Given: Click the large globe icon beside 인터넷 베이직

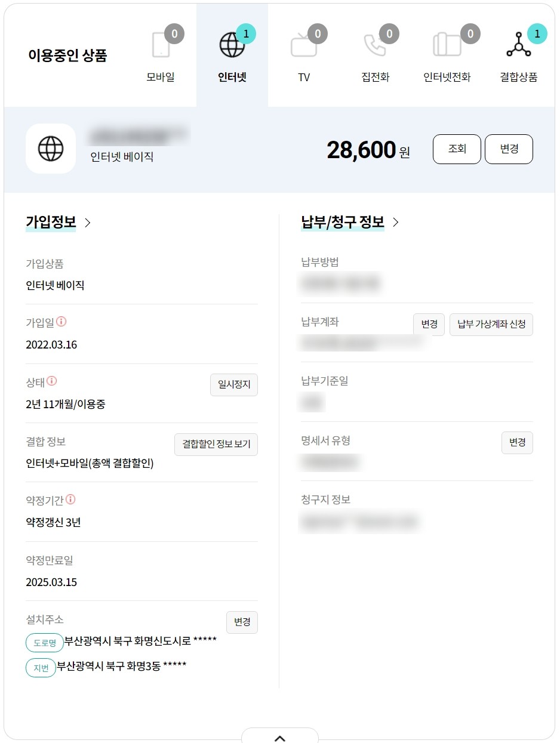Looking at the screenshot, I should (x=51, y=149).
